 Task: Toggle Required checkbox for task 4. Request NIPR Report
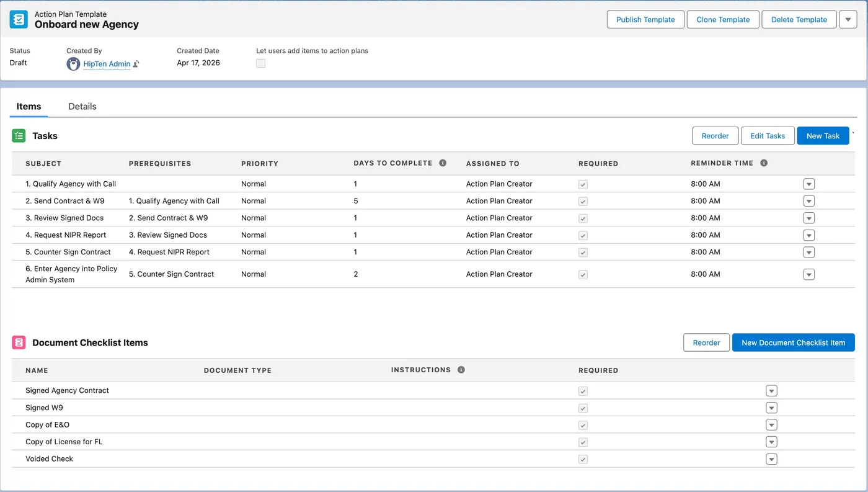click(583, 235)
